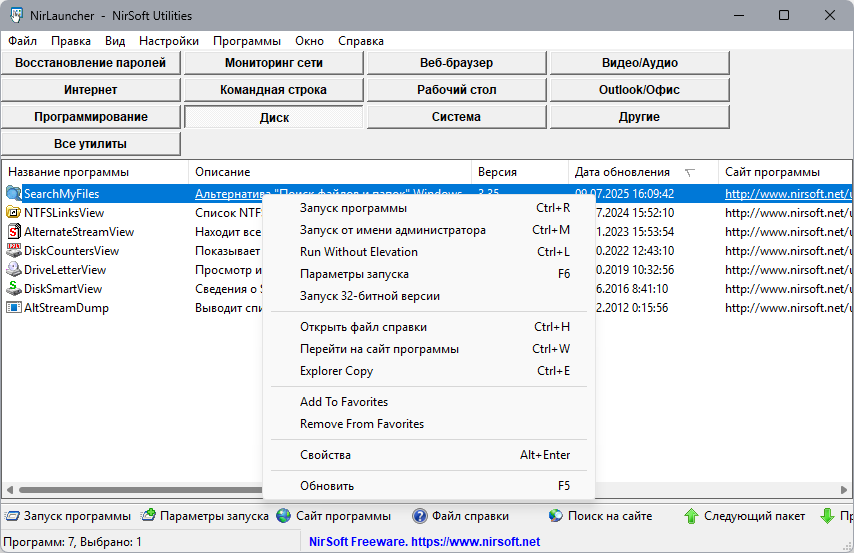Switch to Программирование category
This screenshot has height=553, width=854.
tap(90, 117)
